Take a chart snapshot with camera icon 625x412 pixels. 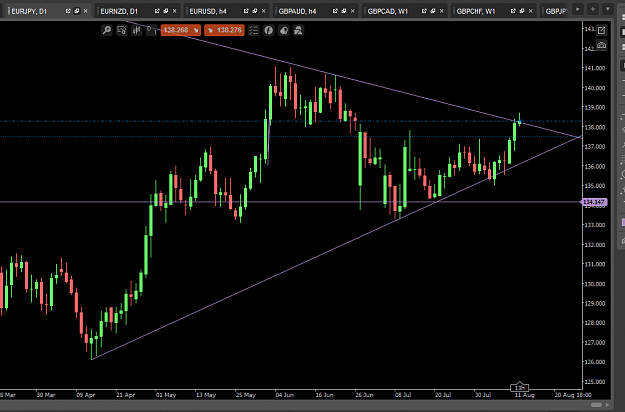[x=601, y=45]
